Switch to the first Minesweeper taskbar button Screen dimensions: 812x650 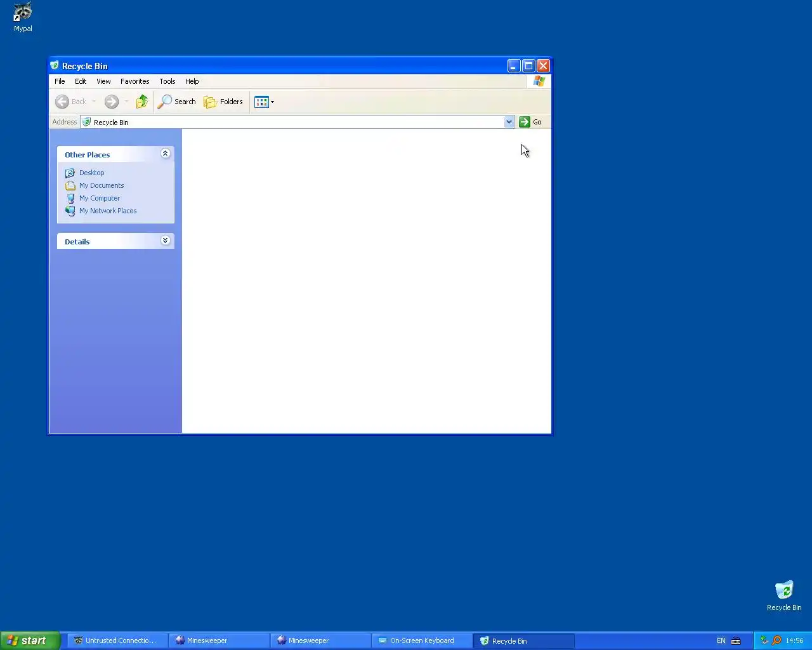coord(219,640)
